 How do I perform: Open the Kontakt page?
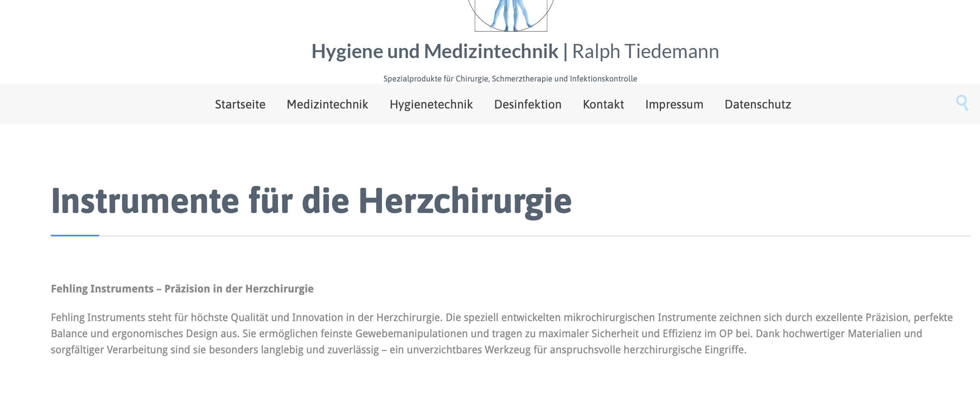603,104
